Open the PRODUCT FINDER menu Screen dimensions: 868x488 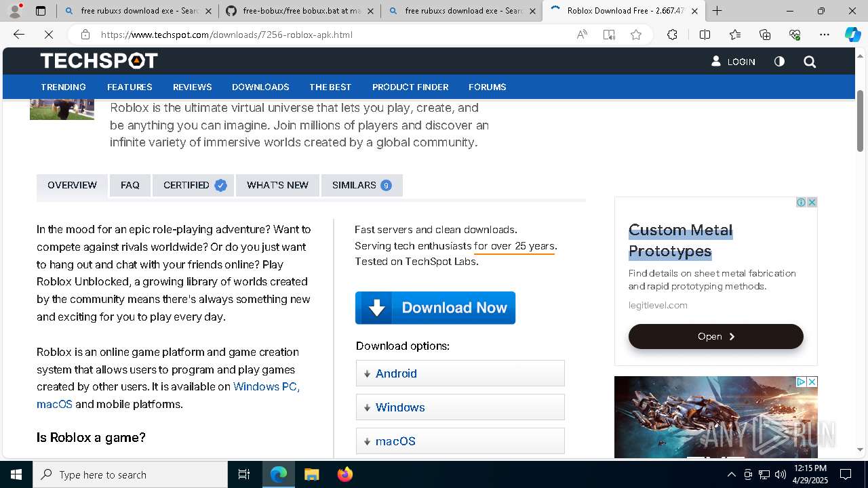pyautogui.click(x=410, y=87)
